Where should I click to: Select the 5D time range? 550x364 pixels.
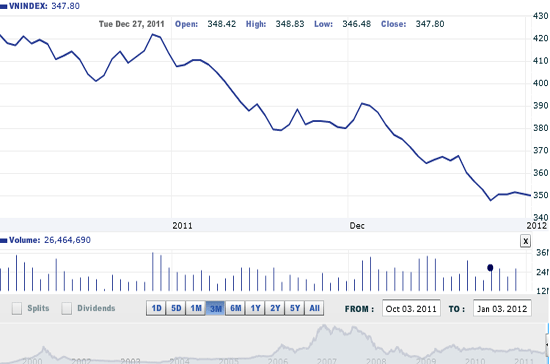176,308
